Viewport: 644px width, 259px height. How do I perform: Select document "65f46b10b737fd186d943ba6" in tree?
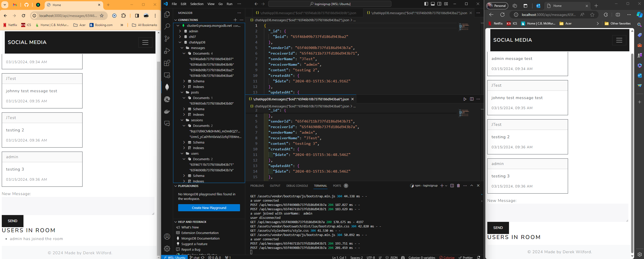211,76
